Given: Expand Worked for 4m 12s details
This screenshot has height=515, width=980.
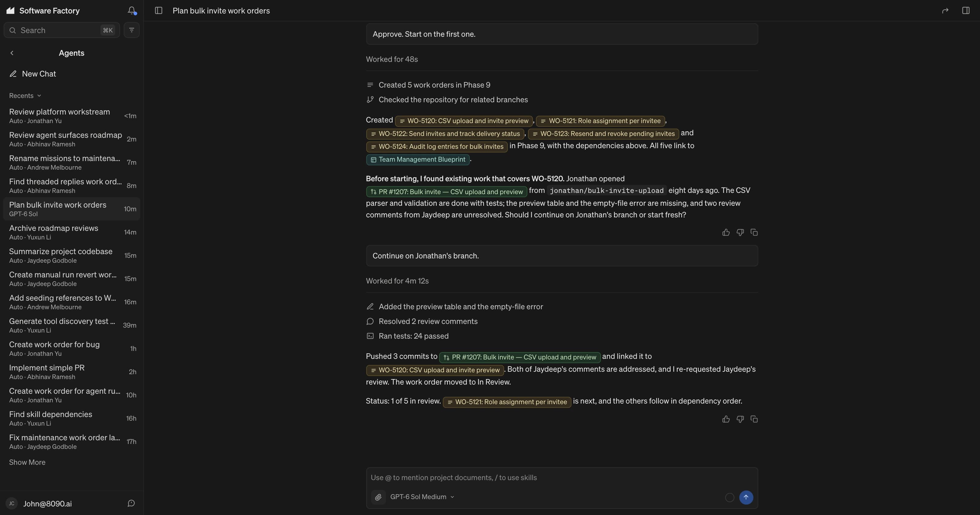Looking at the screenshot, I should (x=397, y=281).
